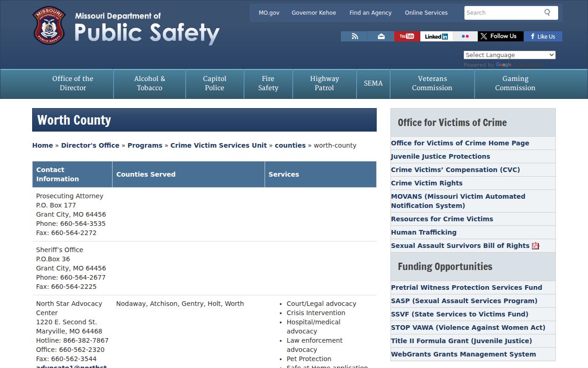
Task: Click the Facebook Like Us button
Action: 543,36
